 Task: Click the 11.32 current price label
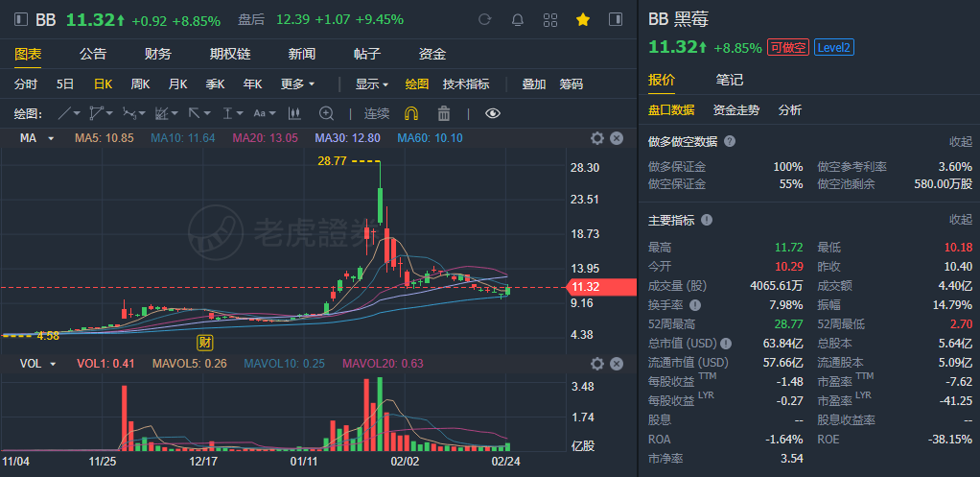coord(600,288)
